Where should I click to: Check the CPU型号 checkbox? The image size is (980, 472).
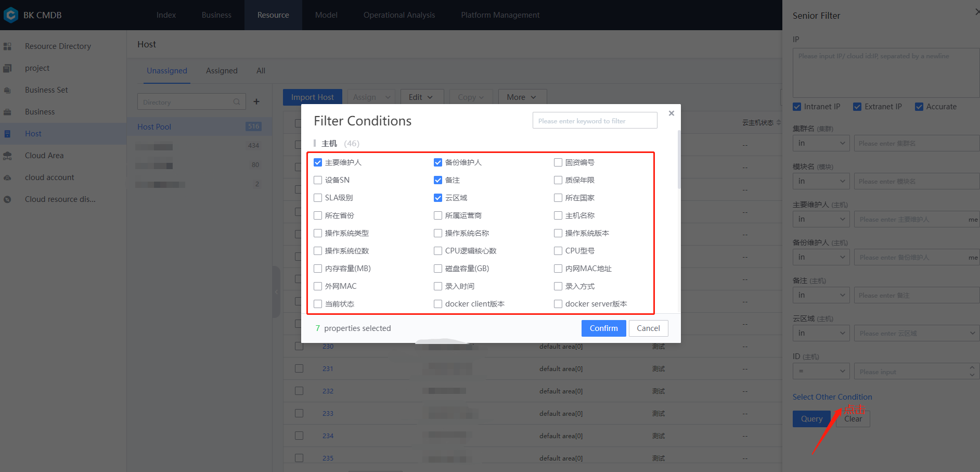[x=558, y=251]
